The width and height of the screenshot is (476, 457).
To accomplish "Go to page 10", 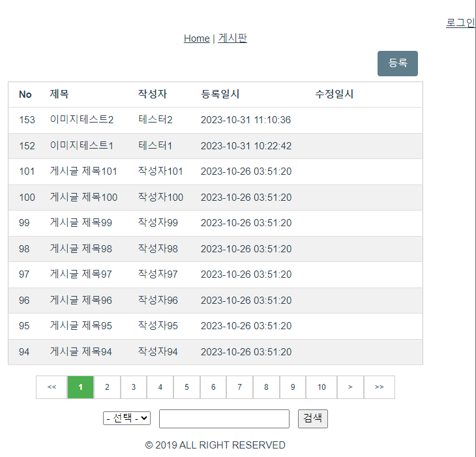I will click(321, 387).
